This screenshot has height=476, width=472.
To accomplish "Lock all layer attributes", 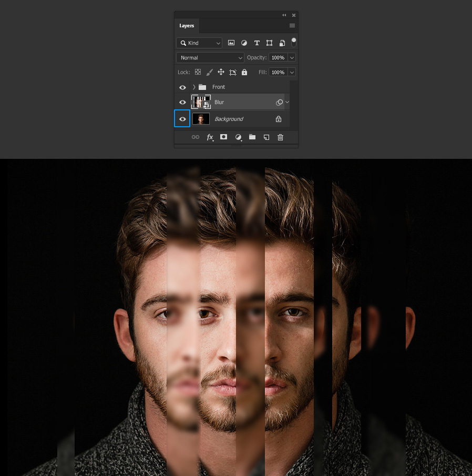I will [244, 72].
